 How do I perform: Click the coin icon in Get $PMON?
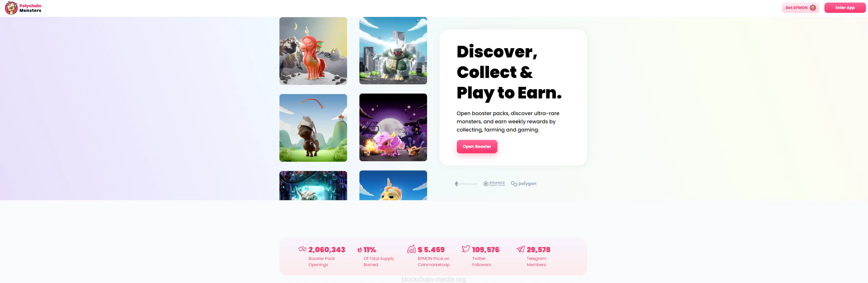pyautogui.click(x=813, y=8)
